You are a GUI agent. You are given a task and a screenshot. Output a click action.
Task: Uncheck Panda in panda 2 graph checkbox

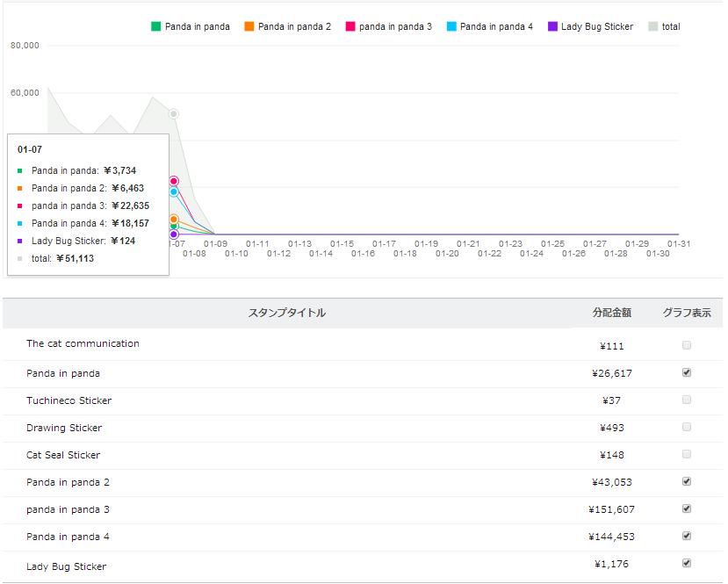pyautogui.click(x=687, y=481)
